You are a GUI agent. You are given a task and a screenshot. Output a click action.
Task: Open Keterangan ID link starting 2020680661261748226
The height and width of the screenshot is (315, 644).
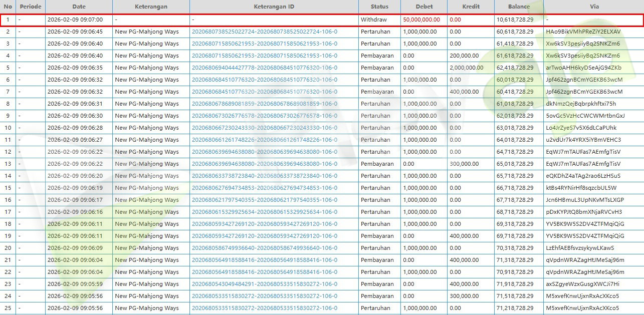265,140
